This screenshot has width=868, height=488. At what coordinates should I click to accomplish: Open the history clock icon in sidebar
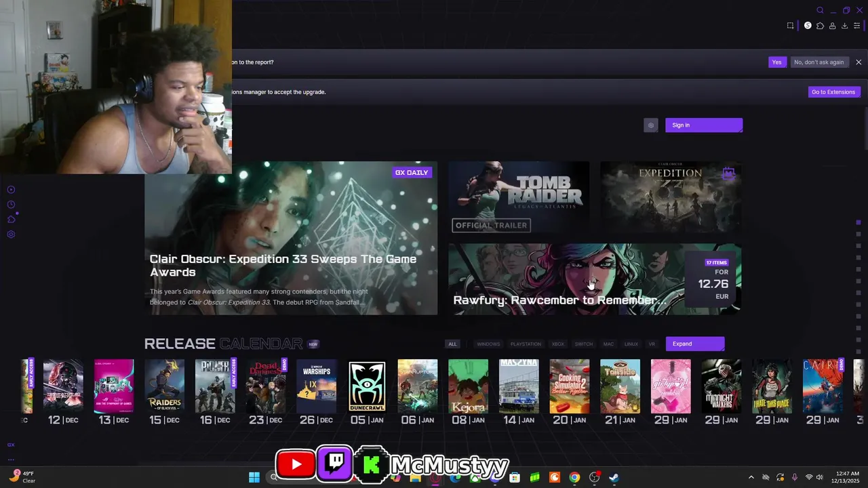click(x=11, y=205)
